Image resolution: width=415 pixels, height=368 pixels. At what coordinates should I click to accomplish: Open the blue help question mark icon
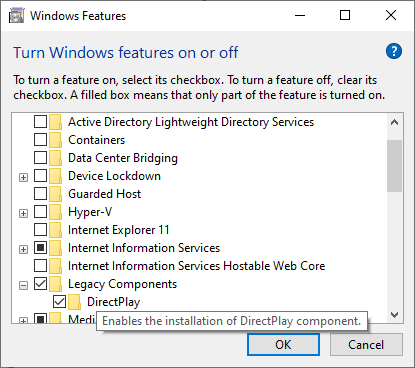(394, 51)
